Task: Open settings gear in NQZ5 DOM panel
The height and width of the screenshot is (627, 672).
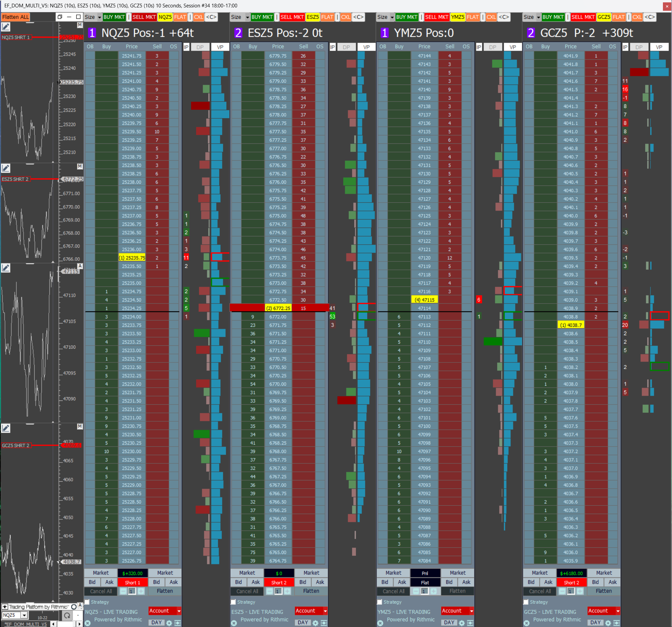Action: point(169,623)
